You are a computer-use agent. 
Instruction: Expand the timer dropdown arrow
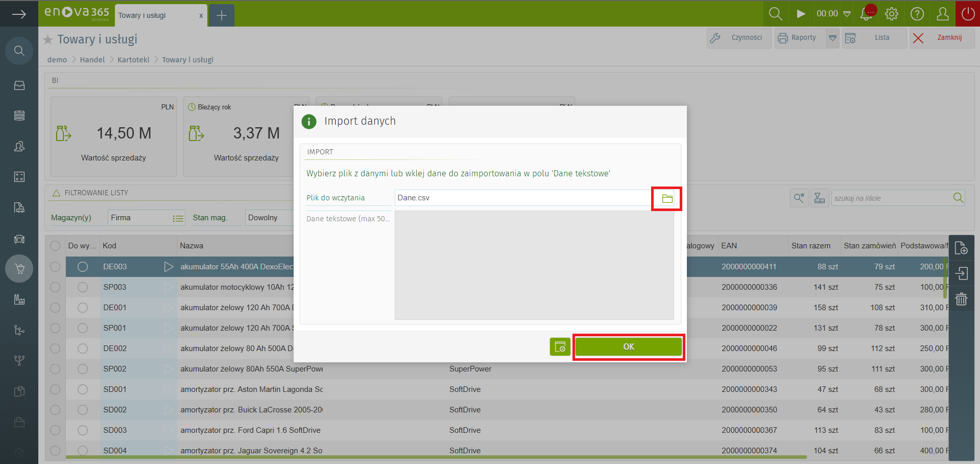[x=847, y=14]
